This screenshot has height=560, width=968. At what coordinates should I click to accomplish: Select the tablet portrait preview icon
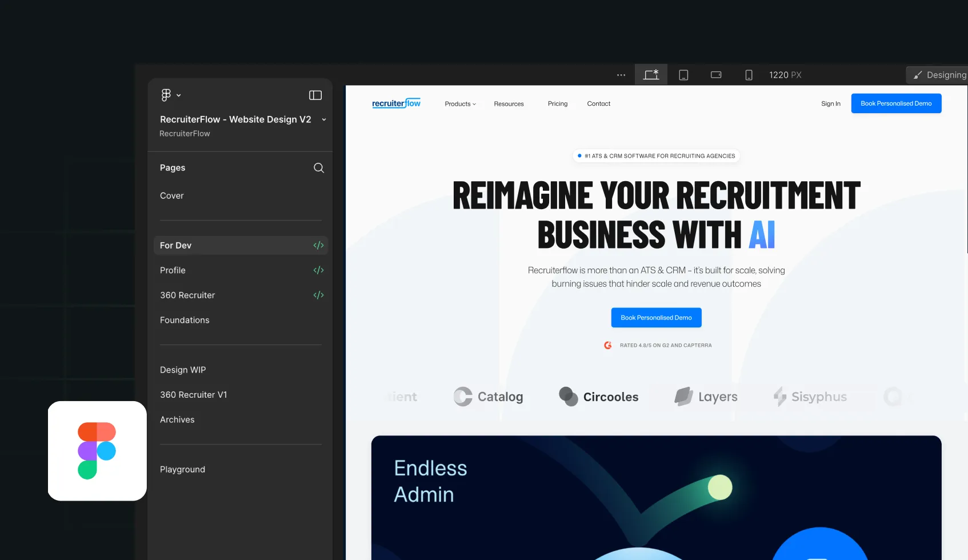[683, 75]
